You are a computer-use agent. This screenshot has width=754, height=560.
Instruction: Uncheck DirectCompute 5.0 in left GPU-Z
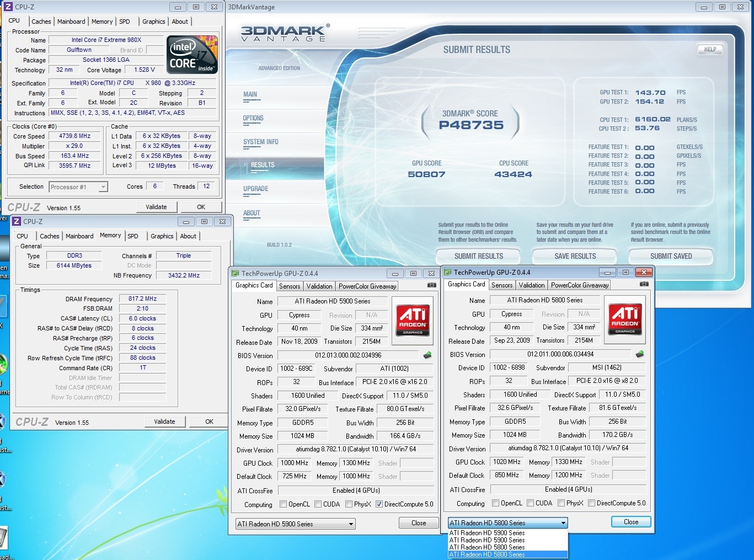tap(379, 504)
